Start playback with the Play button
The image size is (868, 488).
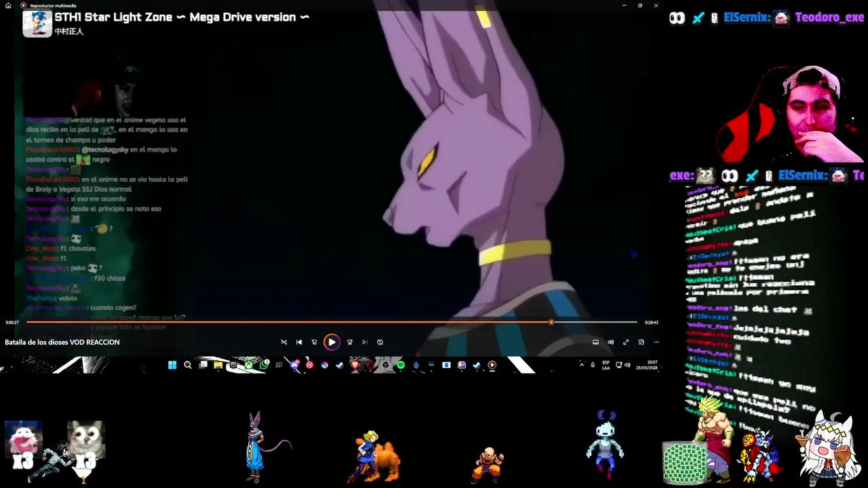point(332,342)
